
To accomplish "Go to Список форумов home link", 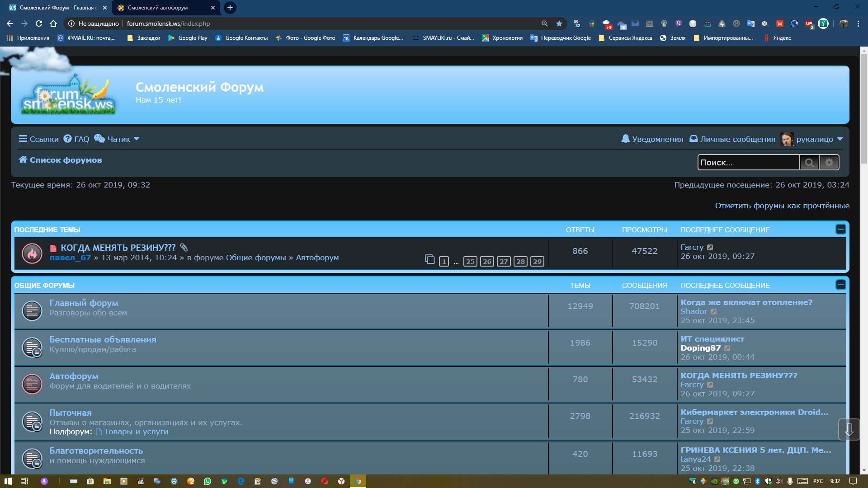I will point(60,160).
